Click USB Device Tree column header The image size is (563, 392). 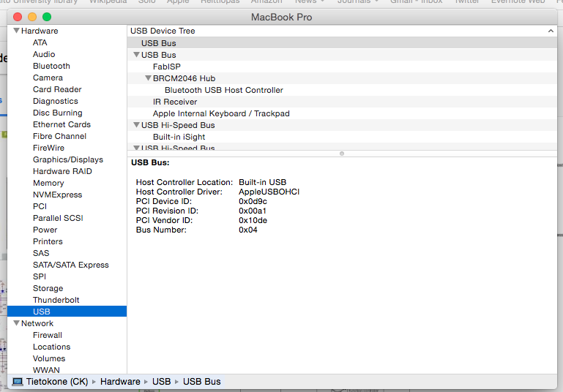[x=342, y=31]
